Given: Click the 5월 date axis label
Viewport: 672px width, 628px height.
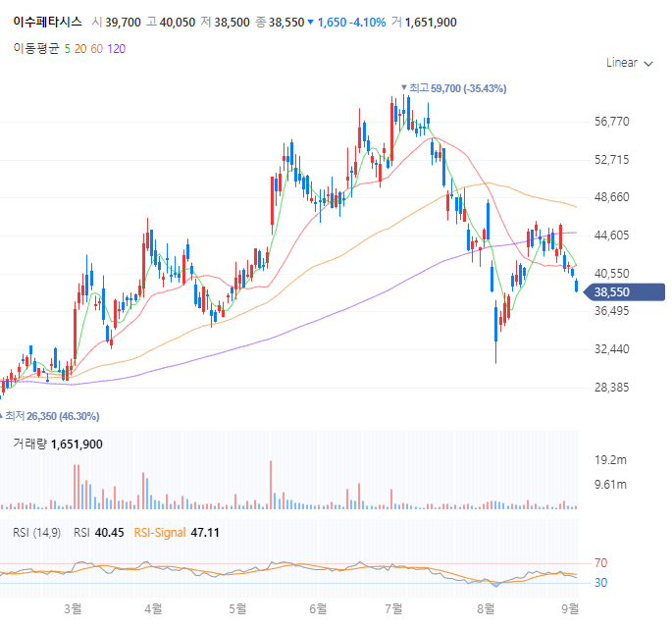Looking at the screenshot, I should [x=237, y=608].
